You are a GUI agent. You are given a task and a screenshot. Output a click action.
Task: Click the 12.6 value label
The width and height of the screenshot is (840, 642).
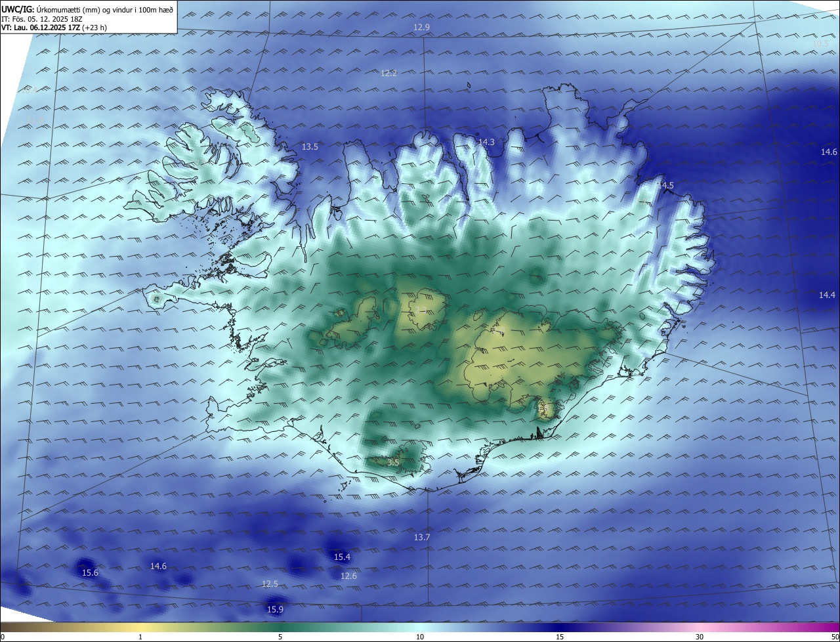[348, 576]
